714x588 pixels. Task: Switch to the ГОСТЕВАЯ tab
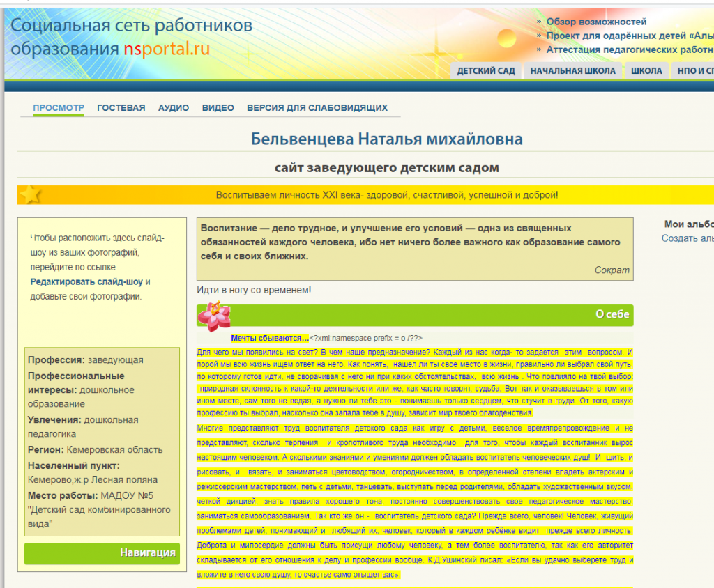(121, 108)
